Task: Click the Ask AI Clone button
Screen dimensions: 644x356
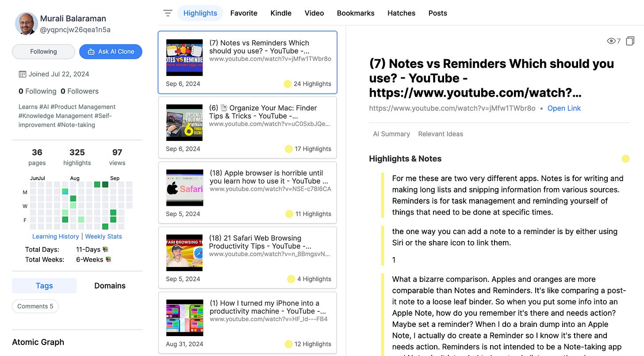Action: pyautogui.click(x=111, y=52)
